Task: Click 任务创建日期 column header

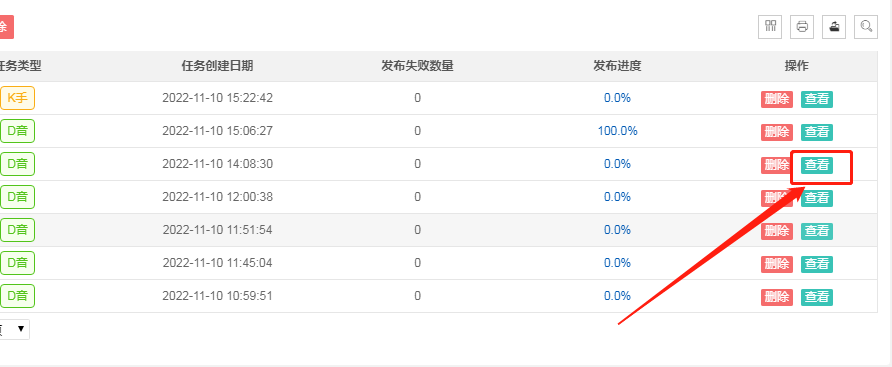Action: point(217,66)
